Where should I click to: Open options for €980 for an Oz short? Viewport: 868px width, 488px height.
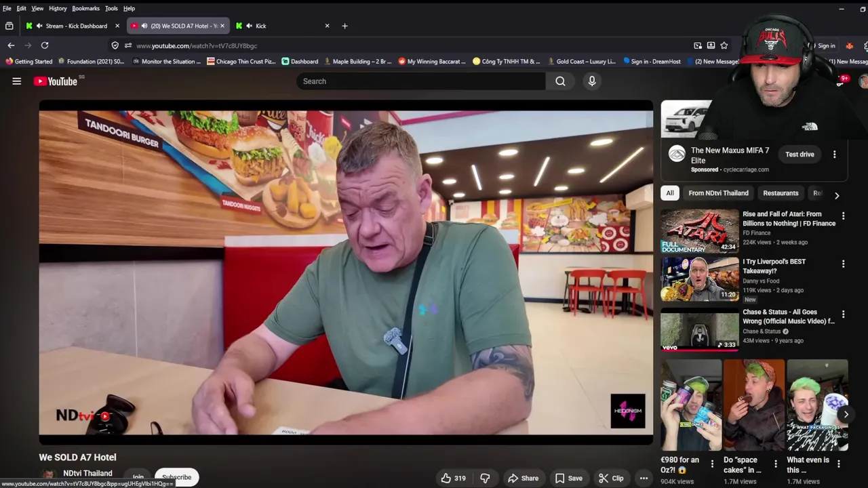tap(712, 464)
